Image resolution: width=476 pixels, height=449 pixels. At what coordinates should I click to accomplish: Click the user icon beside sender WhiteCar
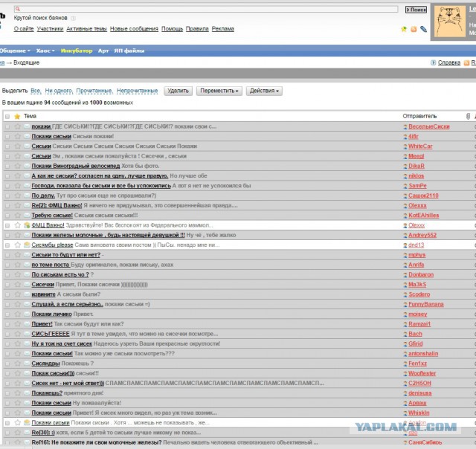(405, 146)
